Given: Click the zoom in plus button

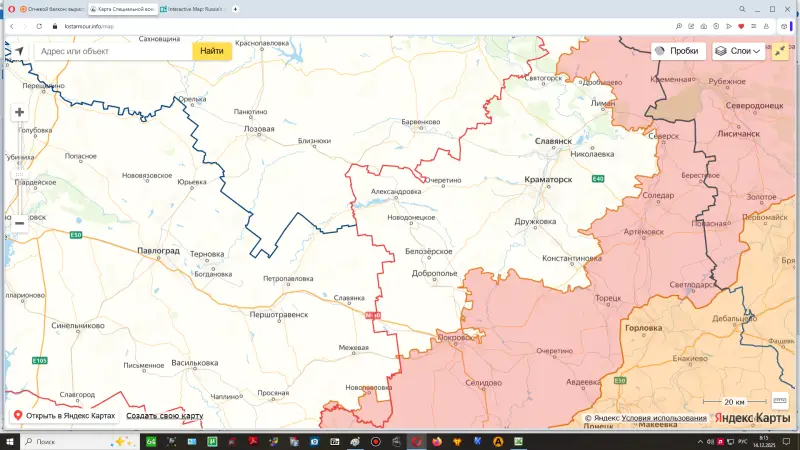Looking at the screenshot, I should coord(19,112).
